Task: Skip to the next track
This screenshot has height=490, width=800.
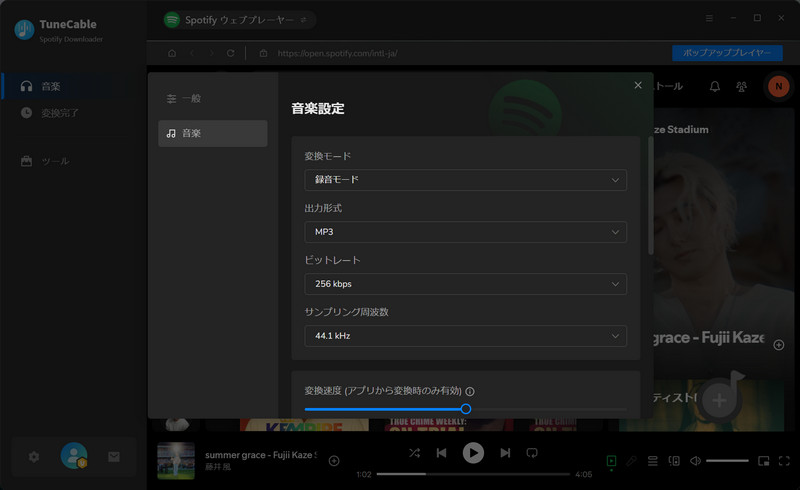Action: coord(505,453)
